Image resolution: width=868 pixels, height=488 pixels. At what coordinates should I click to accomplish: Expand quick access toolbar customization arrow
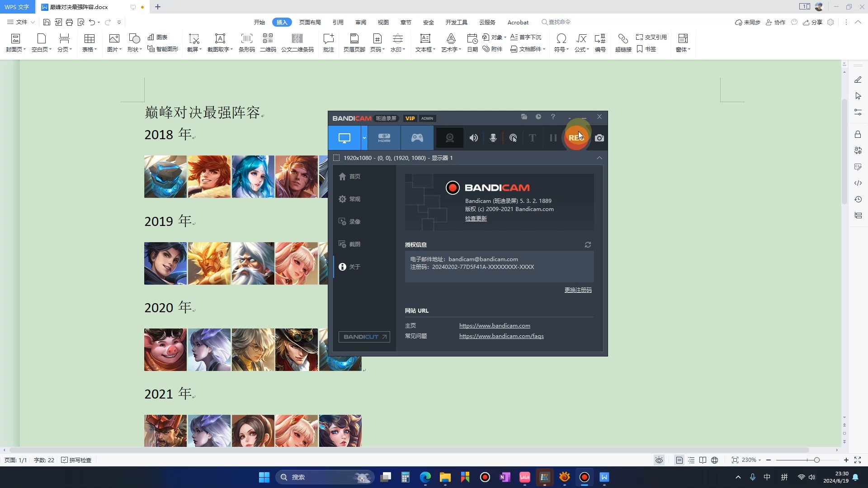(x=119, y=22)
